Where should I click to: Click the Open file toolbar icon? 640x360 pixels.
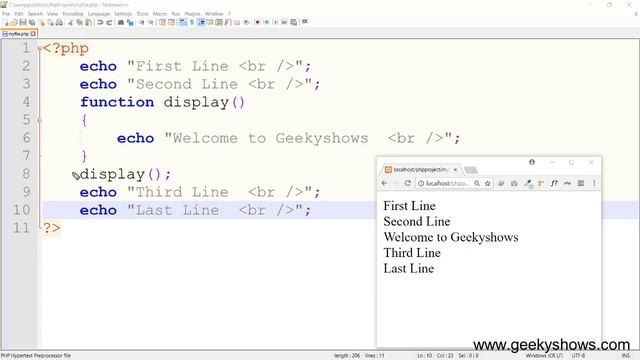(14, 22)
